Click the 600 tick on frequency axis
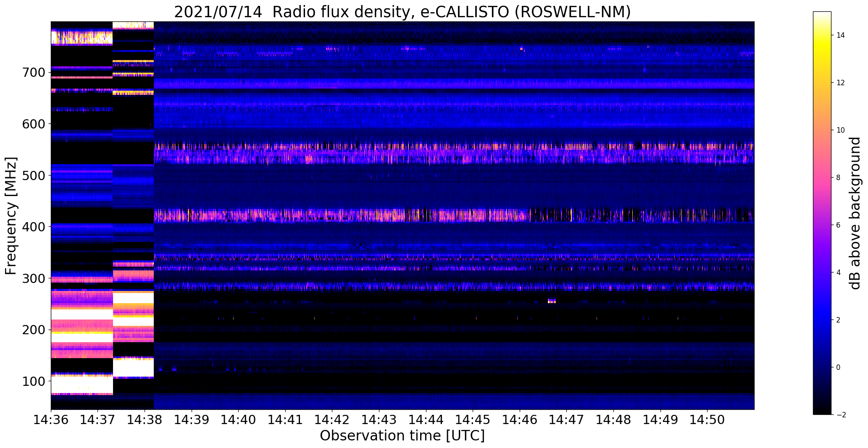The image size is (868, 448). click(33, 124)
